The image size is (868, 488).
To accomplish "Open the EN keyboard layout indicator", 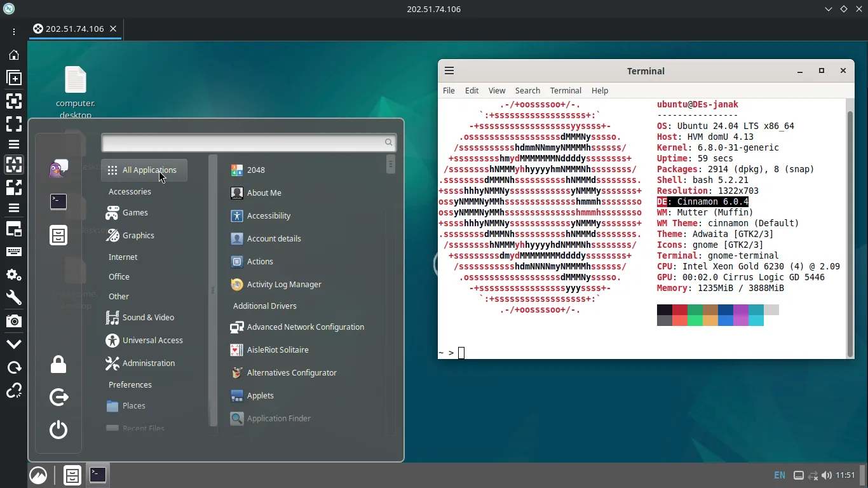I will 779,475.
